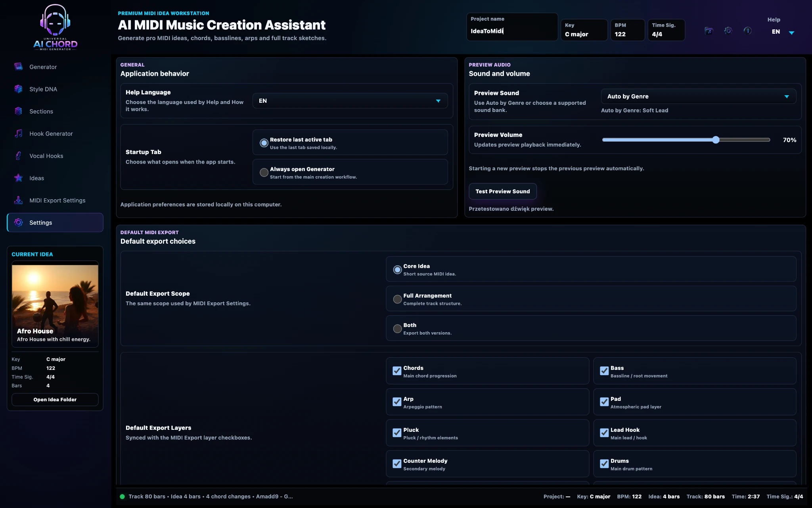Click the Generator sidebar icon
The height and width of the screenshot is (508, 812).
click(18, 67)
